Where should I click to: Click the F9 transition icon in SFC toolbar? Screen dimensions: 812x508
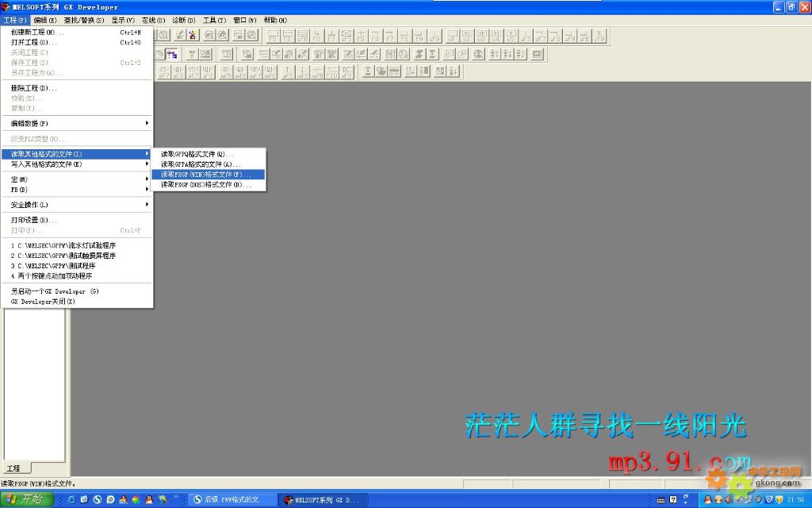(419, 36)
